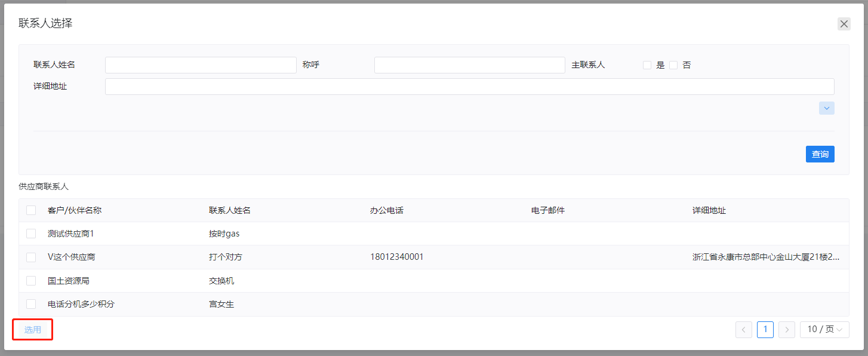Select the 国土资源局 row checkbox

pos(31,281)
